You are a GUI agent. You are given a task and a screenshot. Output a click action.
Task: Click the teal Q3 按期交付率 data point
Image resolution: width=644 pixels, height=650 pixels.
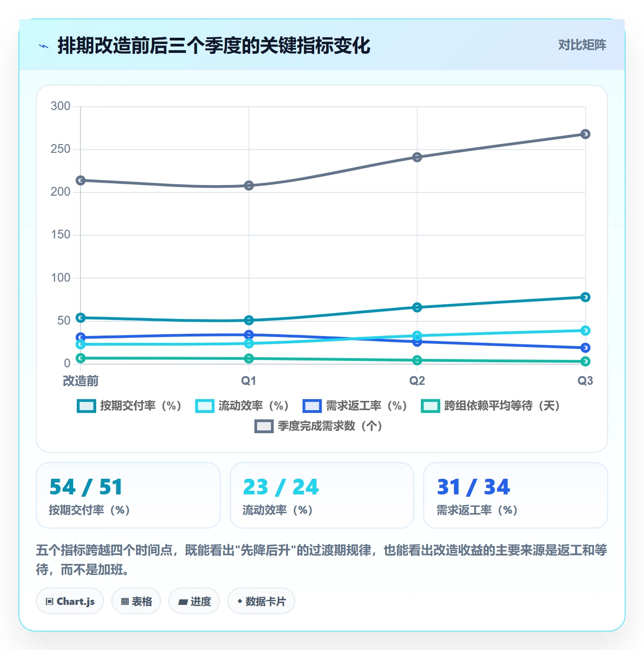pyautogui.click(x=585, y=297)
